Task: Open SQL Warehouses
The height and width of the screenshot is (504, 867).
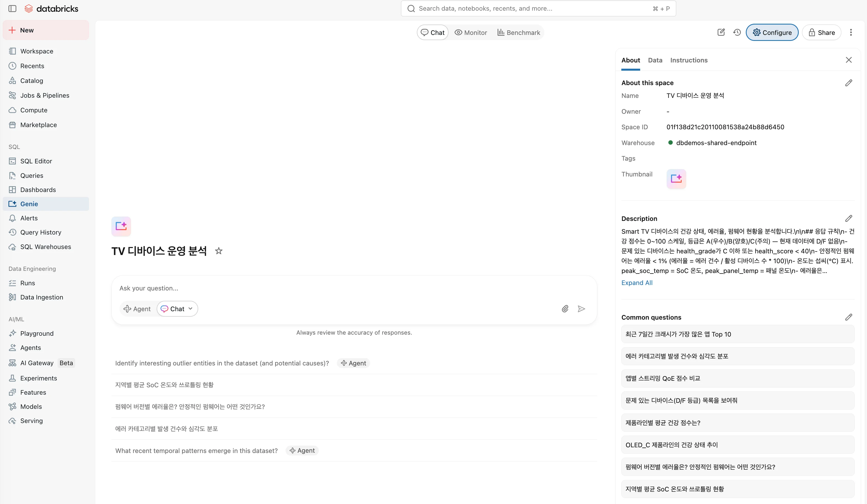Action: (x=46, y=247)
